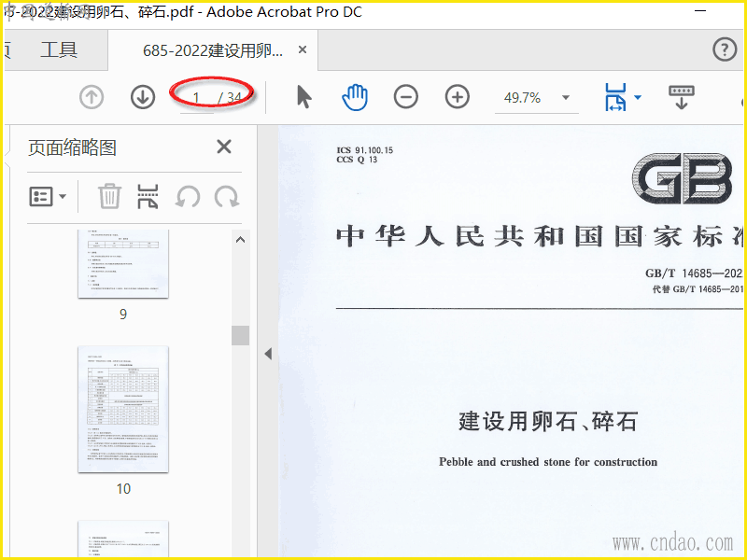
Task: Activate the hand pan tool
Action: click(355, 97)
